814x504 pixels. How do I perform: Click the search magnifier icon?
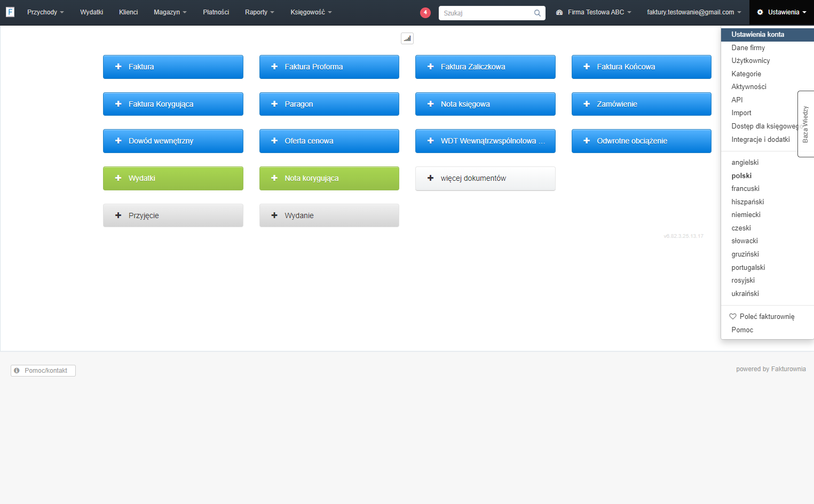click(537, 13)
